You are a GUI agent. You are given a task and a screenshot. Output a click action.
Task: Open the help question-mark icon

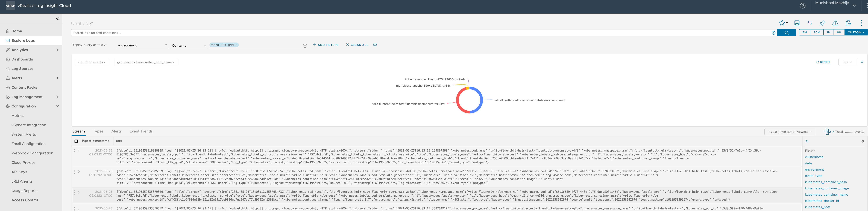tap(803, 6)
